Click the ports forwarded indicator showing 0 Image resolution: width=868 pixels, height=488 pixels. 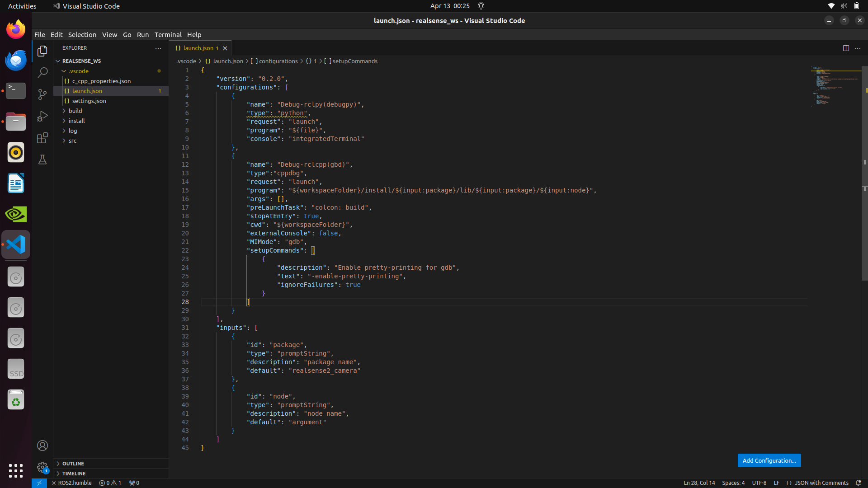pos(134,483)
